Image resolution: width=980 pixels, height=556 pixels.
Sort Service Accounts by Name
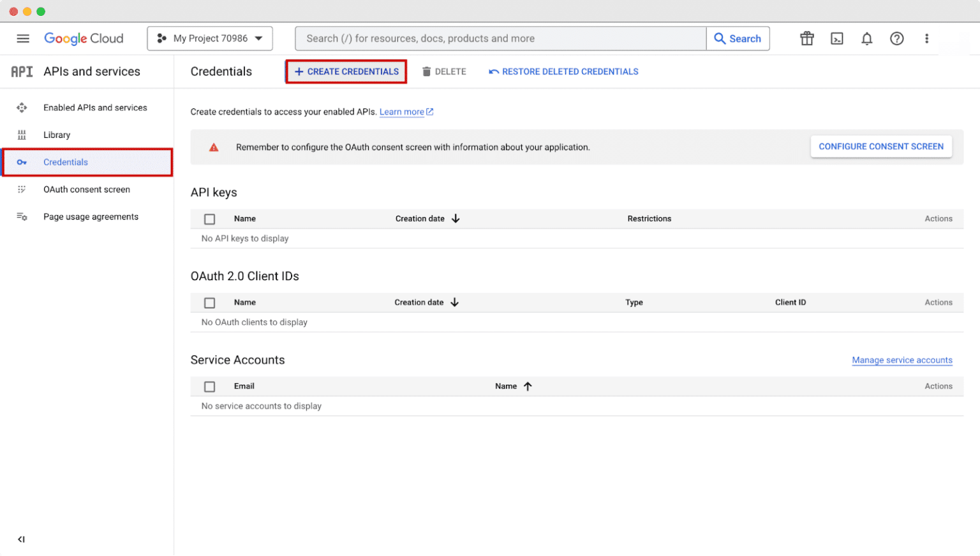513,386
